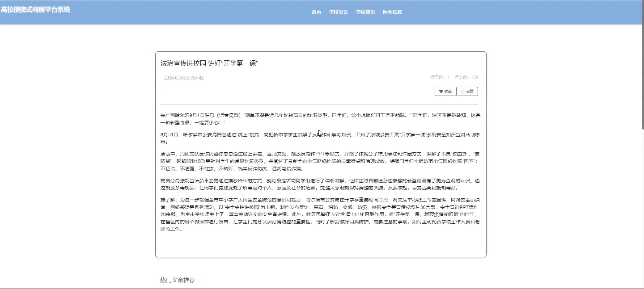This screenshot has height=289, width=644.
Task: Click the paragraph starting 据了解
Action: point(321,214)
